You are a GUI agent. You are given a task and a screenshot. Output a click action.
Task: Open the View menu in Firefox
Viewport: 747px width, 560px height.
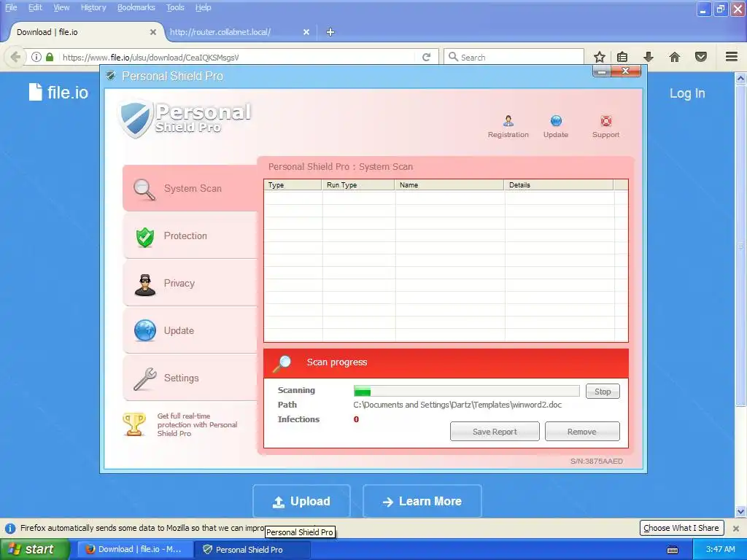click(x=61, y=7)
